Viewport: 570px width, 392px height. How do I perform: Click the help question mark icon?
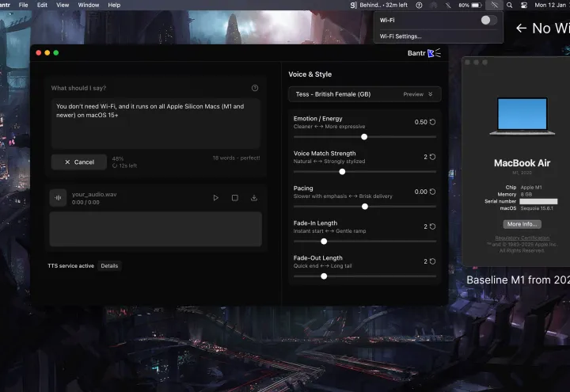pyautogui.click(x=255, y=88)
